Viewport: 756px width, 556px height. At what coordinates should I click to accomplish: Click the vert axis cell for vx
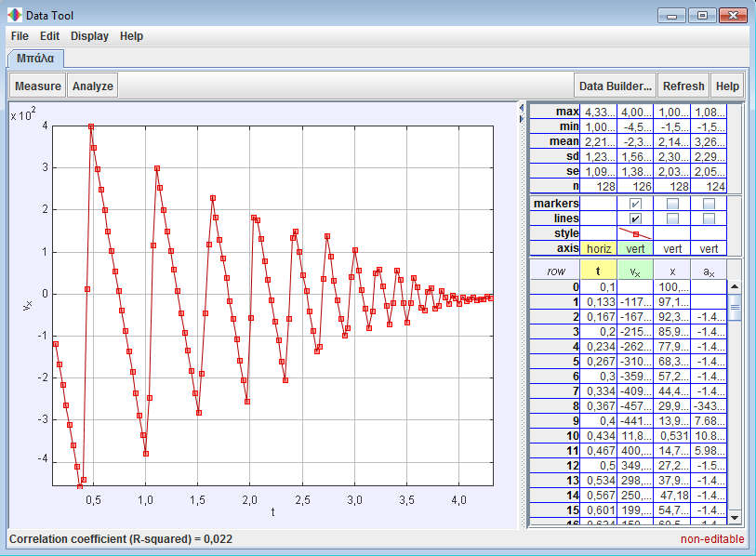[x=635, y=248]
